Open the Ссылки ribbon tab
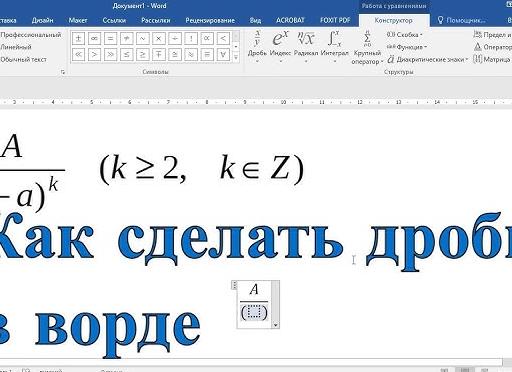This screenshot has height=372, width=512. pyautogui.click(x=114, y=20)
